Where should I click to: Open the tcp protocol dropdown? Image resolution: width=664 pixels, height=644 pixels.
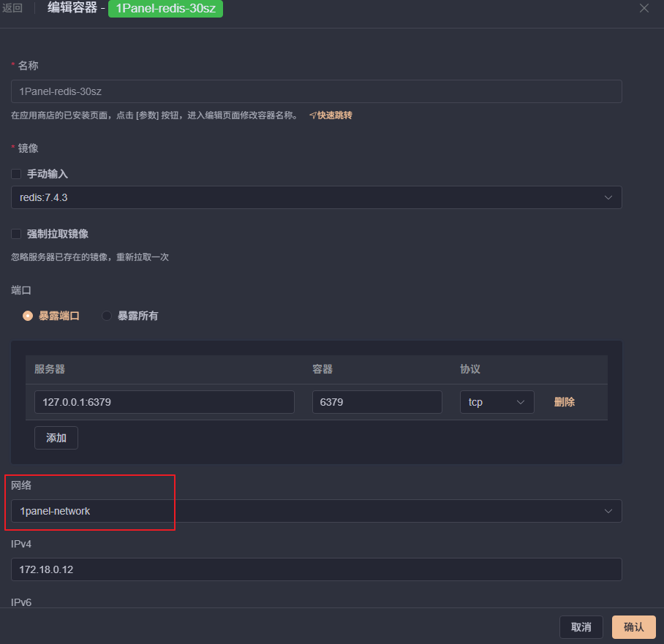[497, 401]
